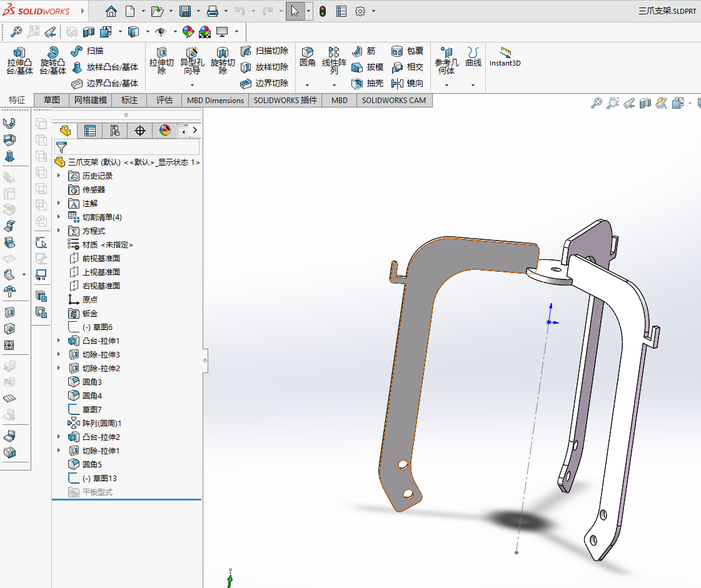Click the feature tree filter field
This screenshot has width=701, height=588.
[x=131, y=147]
